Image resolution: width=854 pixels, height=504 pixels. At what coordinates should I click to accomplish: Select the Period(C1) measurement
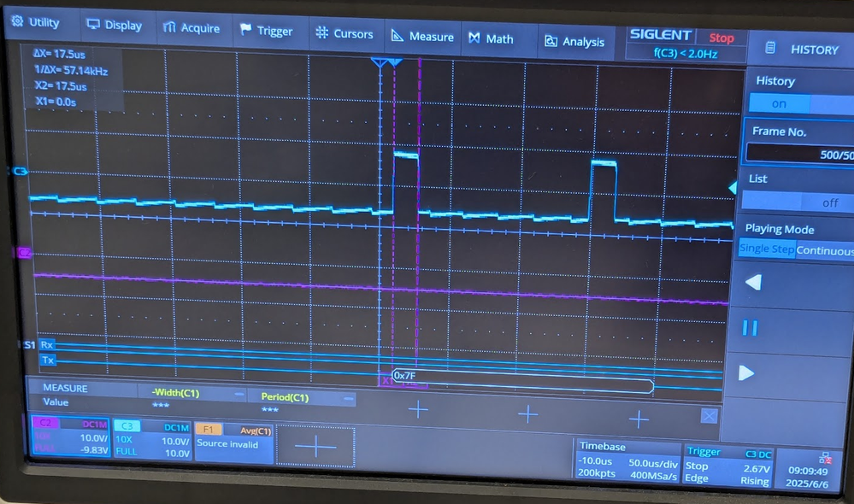285,397
